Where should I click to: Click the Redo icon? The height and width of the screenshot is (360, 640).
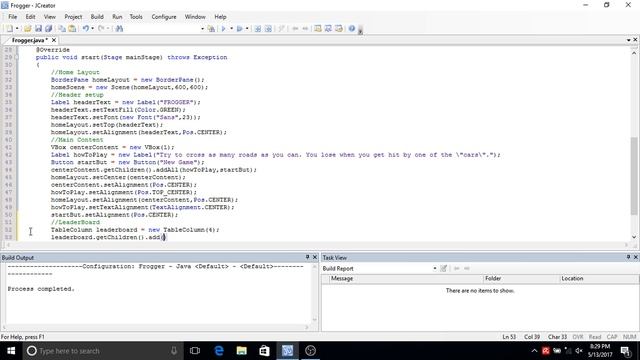[x=101, y=29]
